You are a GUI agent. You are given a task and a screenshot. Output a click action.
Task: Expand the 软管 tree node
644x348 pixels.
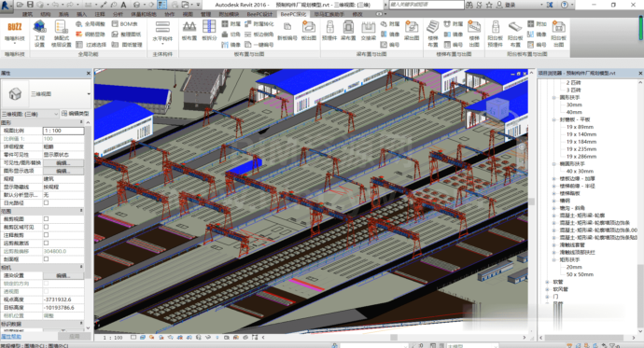tap(547, 282)
